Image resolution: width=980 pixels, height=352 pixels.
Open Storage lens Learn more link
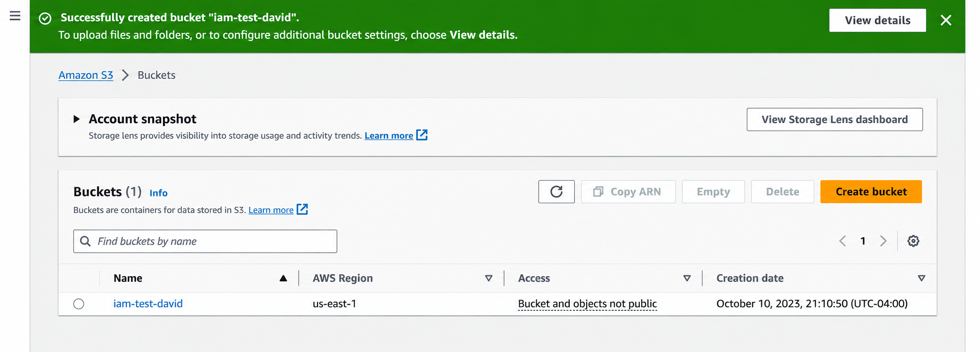(x=389, y=135)
